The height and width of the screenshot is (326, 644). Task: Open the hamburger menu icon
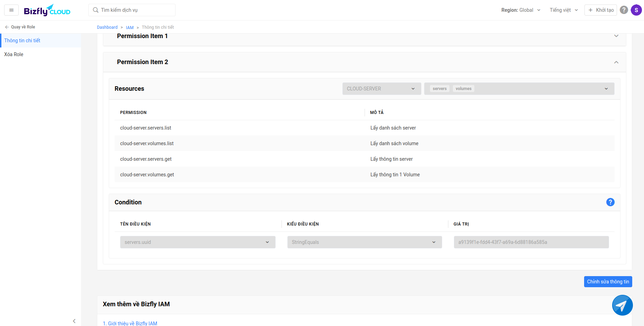(x=11, y=10)
